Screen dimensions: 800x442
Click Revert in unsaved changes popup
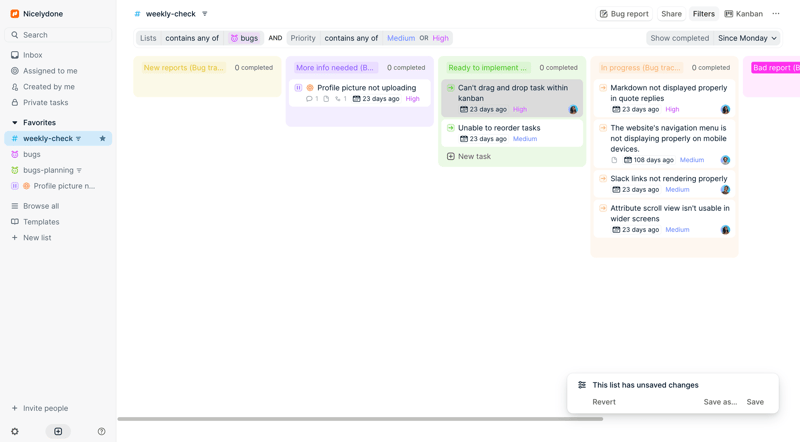(x=604, y=402)
